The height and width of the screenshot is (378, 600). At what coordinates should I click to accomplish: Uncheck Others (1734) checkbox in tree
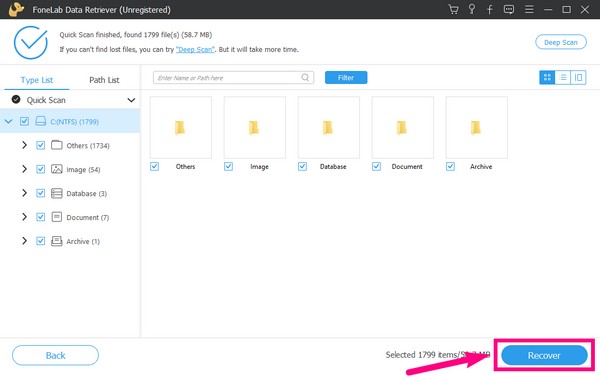pos(40,145)
